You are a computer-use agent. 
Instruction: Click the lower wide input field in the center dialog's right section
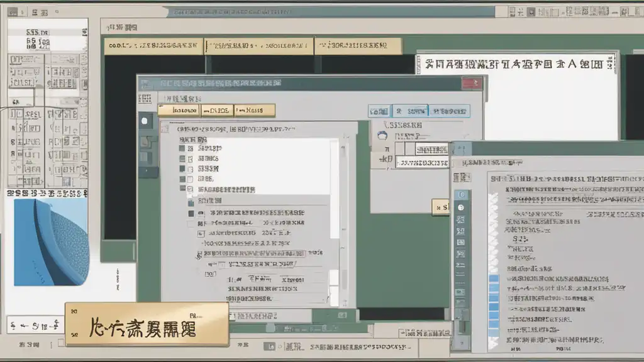coord(423,163)
